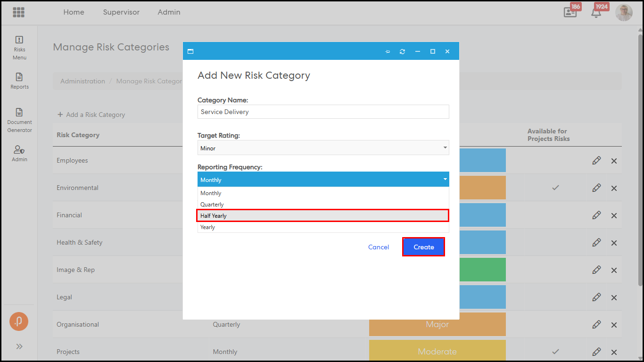Click the refresh icon in dialog title bar

click(402, 51)
